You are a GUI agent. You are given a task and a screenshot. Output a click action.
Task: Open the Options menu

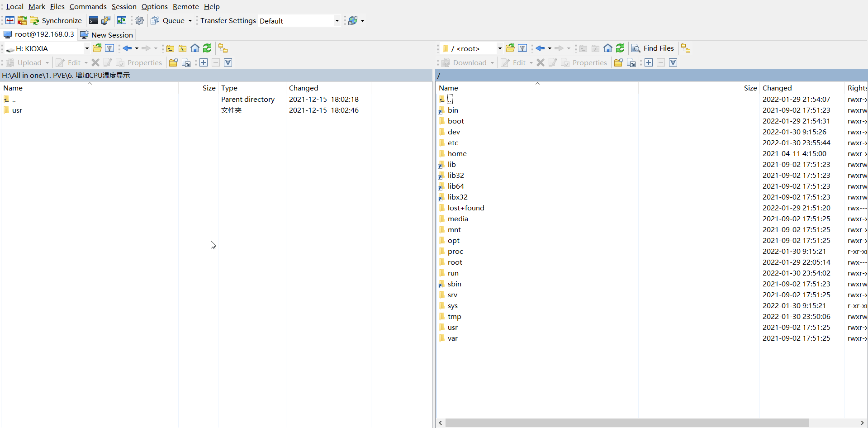tap(155, 6)
